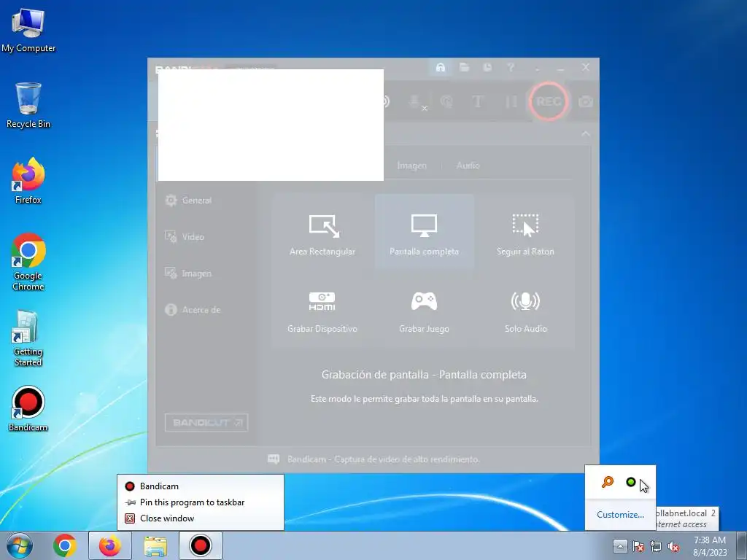This screenshot has height=560, width=747.
Task: Select Getting Started desktop shortcut
Action: (28, 338)
